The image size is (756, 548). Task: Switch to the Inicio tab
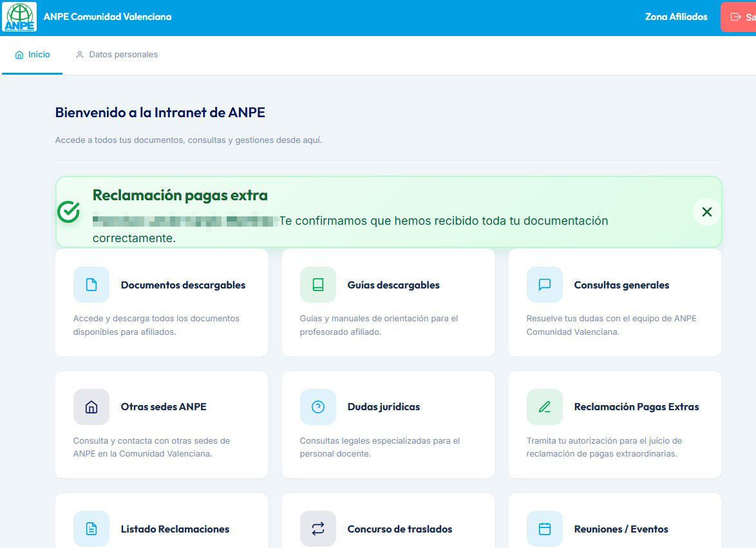[32, 55]
